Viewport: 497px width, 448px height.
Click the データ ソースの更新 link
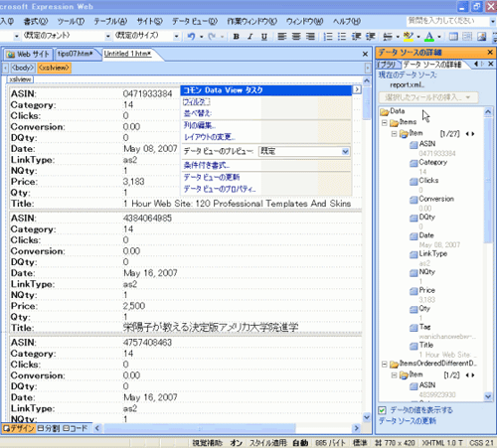pos(408,421)
